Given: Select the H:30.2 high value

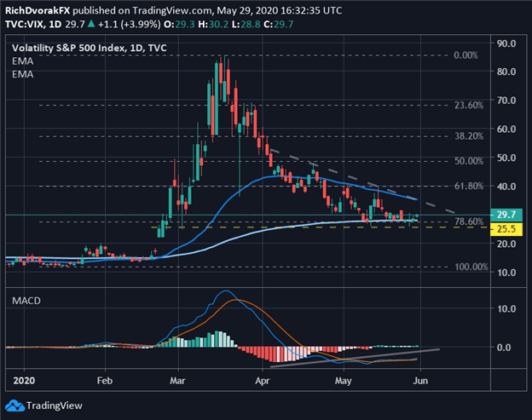Looking at the screenshot, I should point(213,25).
